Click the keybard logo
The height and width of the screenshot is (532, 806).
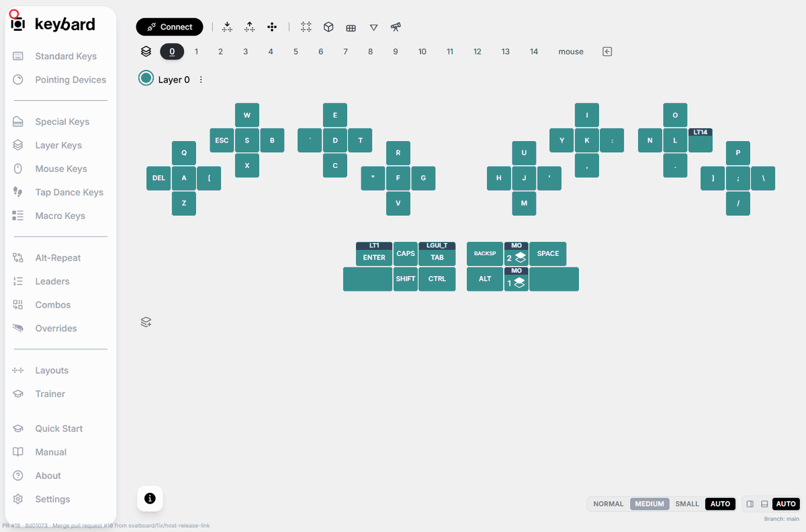(x=53, y=24)
